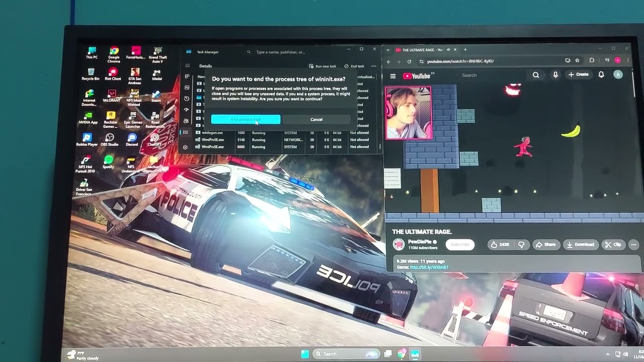Open Details page in Task Manager sidebar
This screenshot has height=362, width=644.
coord(186,132)
